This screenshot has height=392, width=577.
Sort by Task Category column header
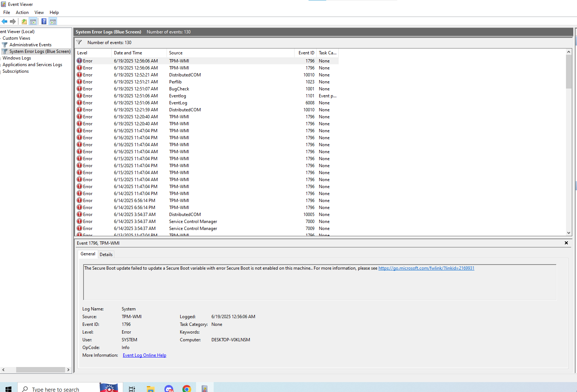click(328, 53)
